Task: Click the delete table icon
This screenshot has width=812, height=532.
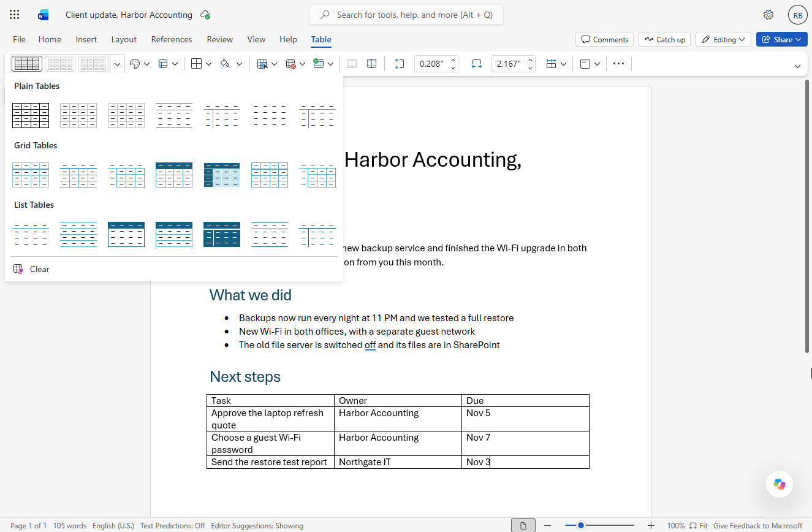Action: [x=291, y=64]
